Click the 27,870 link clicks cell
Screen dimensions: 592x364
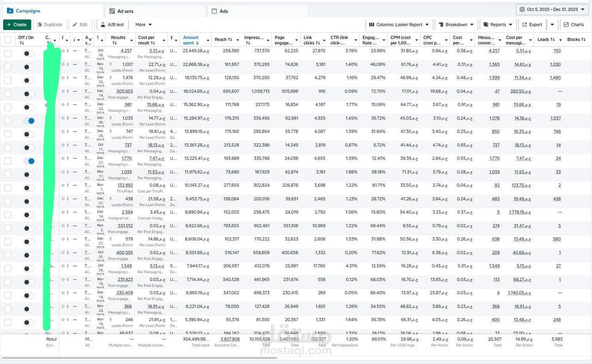tap(318, 51)
